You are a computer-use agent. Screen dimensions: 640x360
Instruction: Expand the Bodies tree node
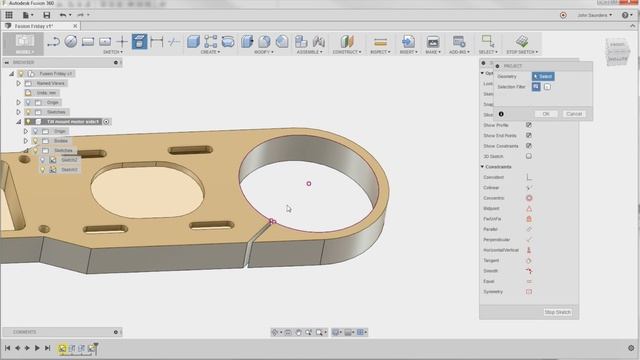click(26, 141)
